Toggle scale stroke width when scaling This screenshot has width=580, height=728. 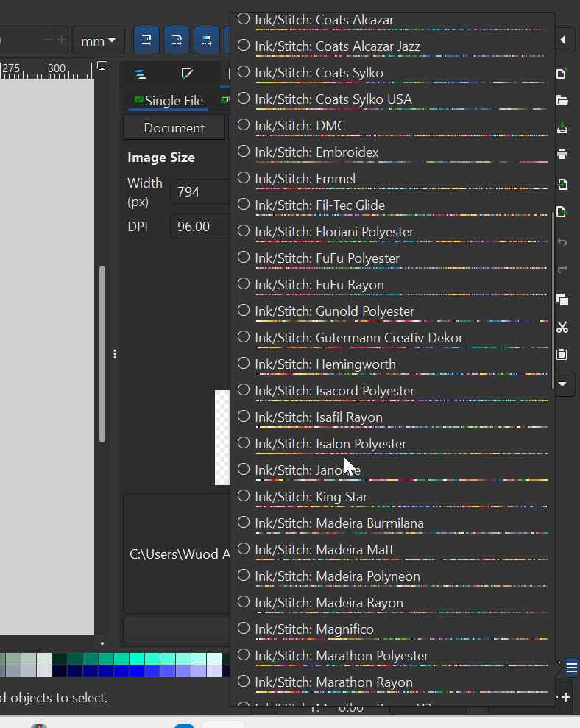coord(146,40)
